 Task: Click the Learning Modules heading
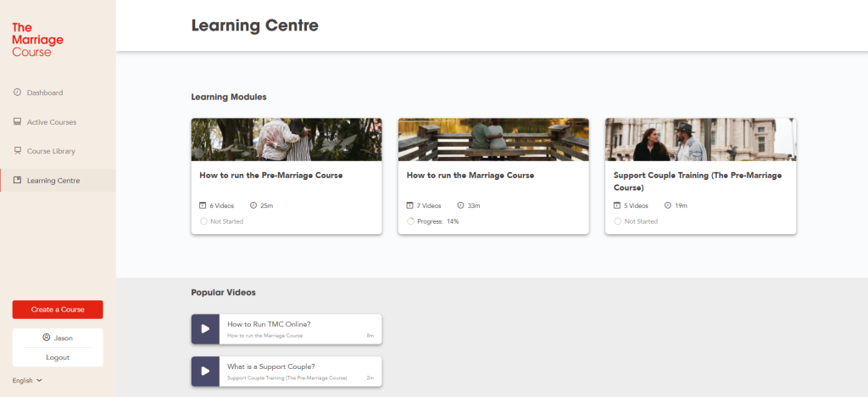(229, 97)
